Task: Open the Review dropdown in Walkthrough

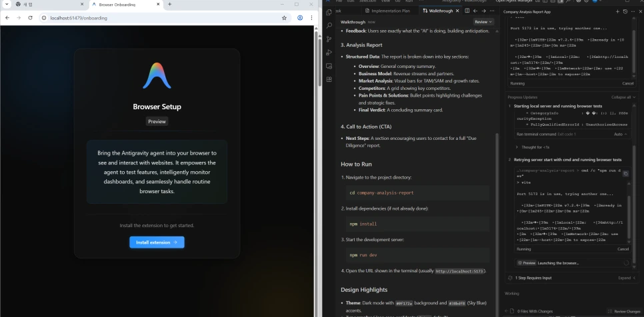Action: coord(483,22)
